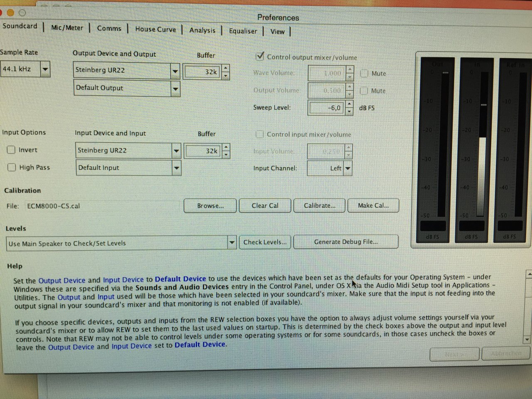This screenshot has height=399, width=532.
Task: Lower Wave Volume with its down arrow
Action: [x=350, y=76]
